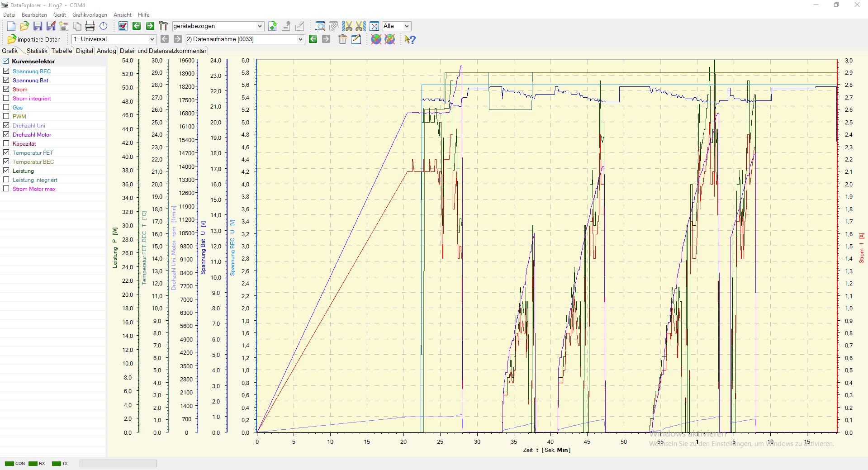Toggle the Temperatur FET checkbox
The image size is (868, 470).
(6, 152)
